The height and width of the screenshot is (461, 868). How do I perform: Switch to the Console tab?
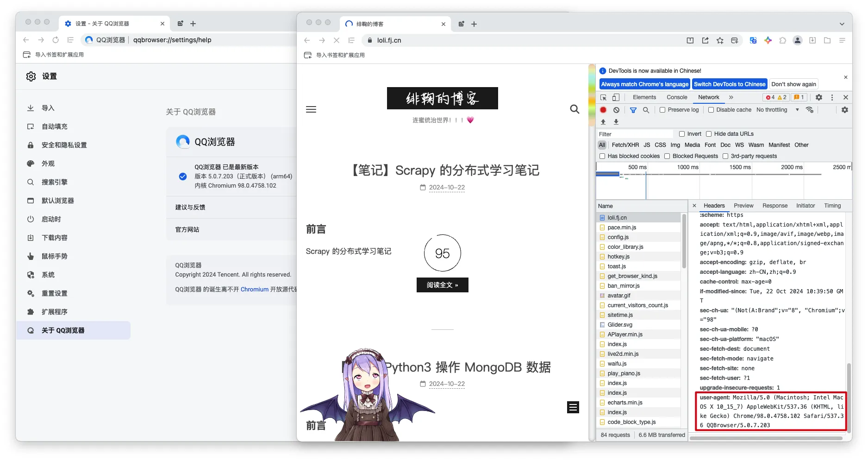click(x=677, y=97)
